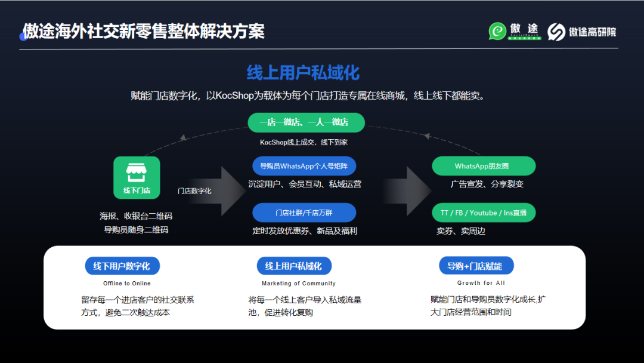The image size is (644, 363).
Task: Click the large blue heading 线上用户私域化
Action: click(303, 73)
